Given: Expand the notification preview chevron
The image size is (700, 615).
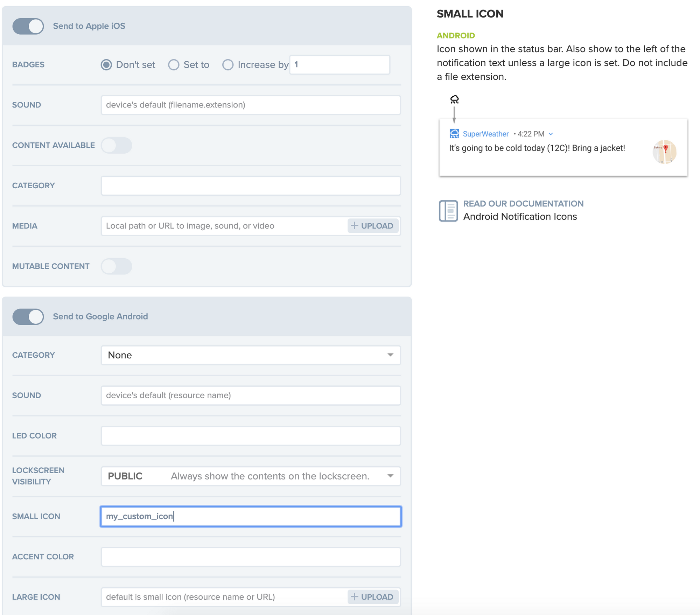Looking at the screenshot, I should 551,134.
